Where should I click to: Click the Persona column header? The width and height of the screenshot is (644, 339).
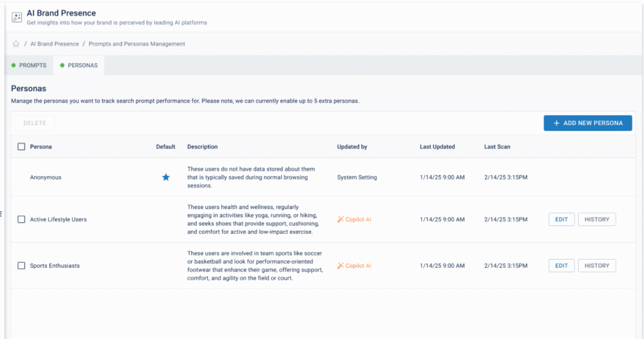click(x=41, y=147)
